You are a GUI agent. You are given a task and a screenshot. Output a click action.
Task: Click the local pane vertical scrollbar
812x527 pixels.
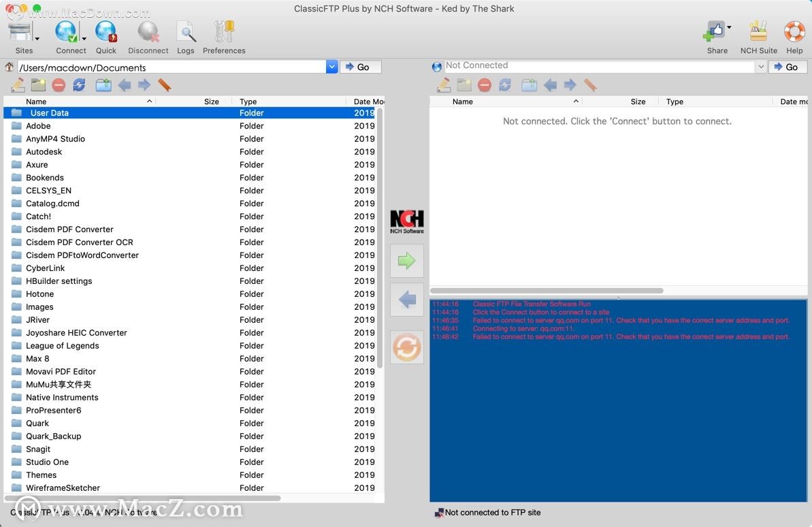click(380, 238)
